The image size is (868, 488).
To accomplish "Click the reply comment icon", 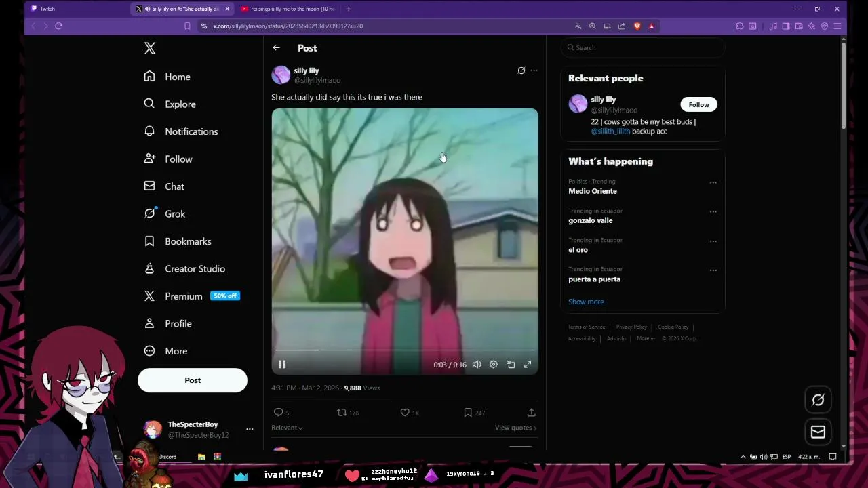I will point(278,412).
